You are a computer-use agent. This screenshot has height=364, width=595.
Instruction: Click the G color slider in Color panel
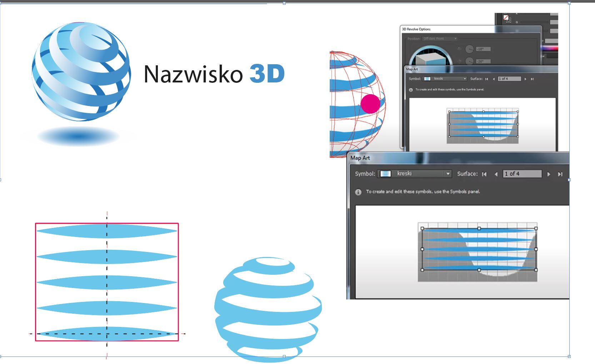pos(534,22)
